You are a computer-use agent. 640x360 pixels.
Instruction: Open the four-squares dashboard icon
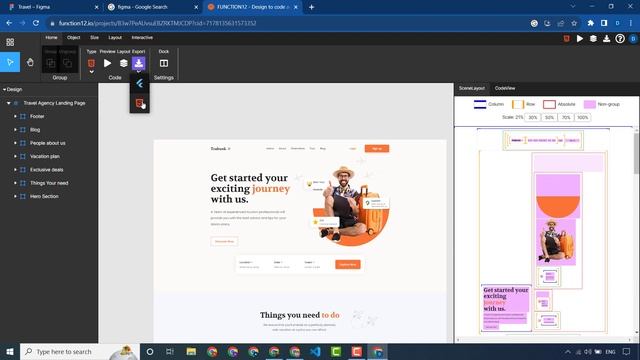10,42
